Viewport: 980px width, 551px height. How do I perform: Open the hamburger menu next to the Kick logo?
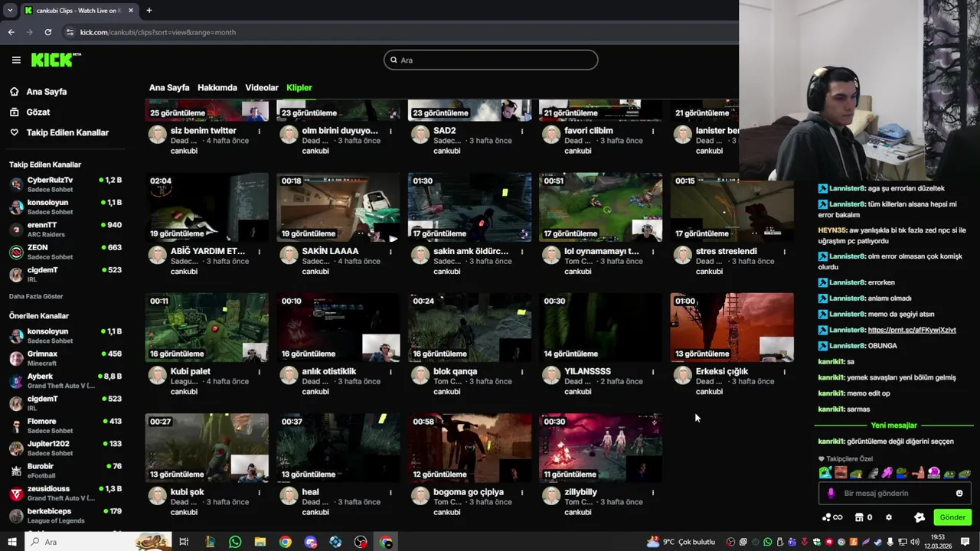point(16,60)
